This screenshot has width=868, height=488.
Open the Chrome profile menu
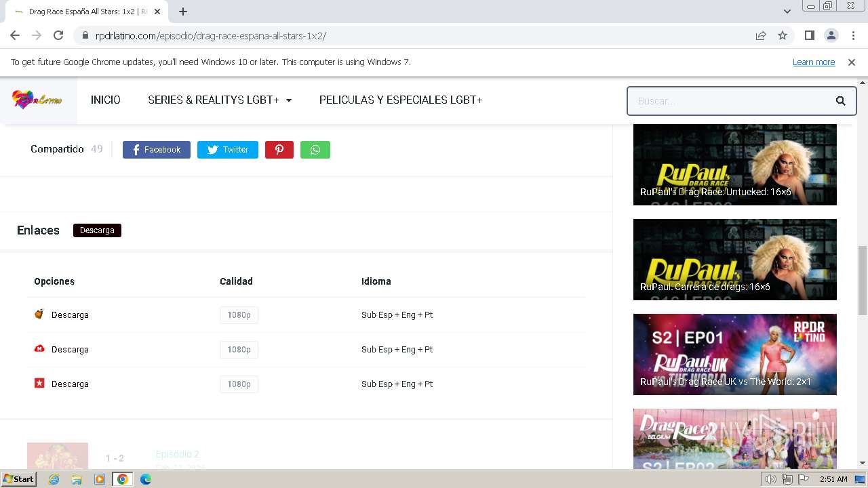click(x=831, y=35)
